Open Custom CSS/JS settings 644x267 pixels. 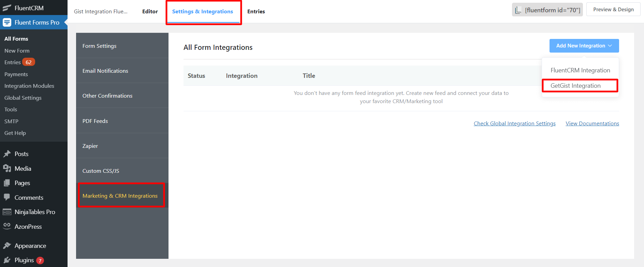122,171
